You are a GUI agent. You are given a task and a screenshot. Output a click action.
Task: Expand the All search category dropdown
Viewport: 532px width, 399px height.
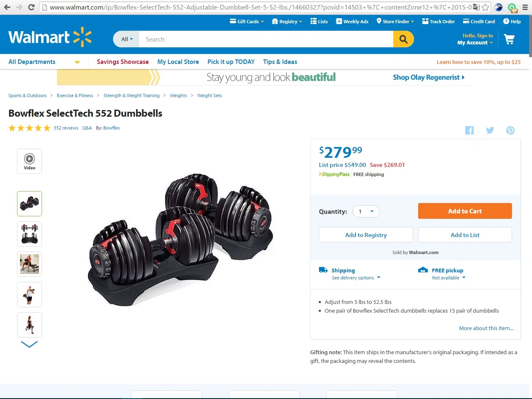127,39
